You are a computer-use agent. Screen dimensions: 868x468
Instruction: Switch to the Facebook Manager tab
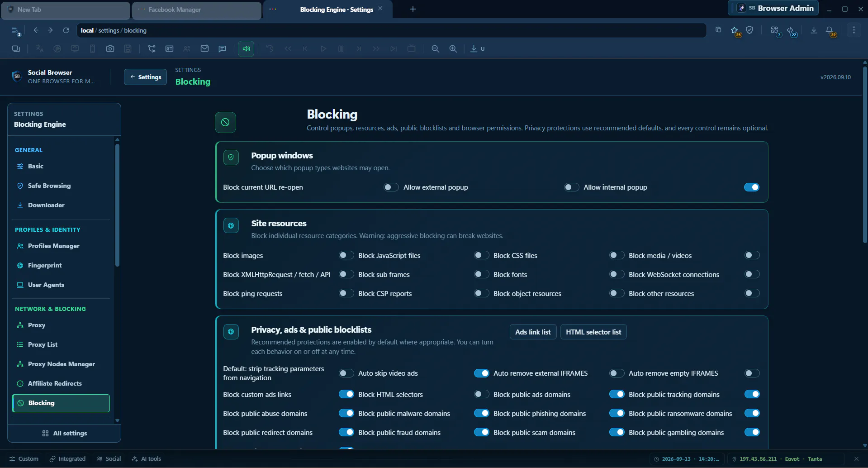click(x=197, y=10)
